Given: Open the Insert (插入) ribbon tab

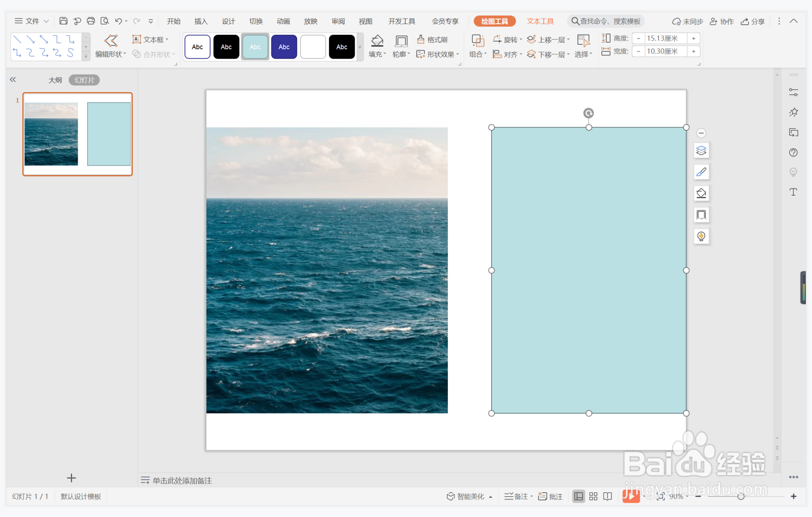Looking at the screenshot, I should (x=201, y=21).
